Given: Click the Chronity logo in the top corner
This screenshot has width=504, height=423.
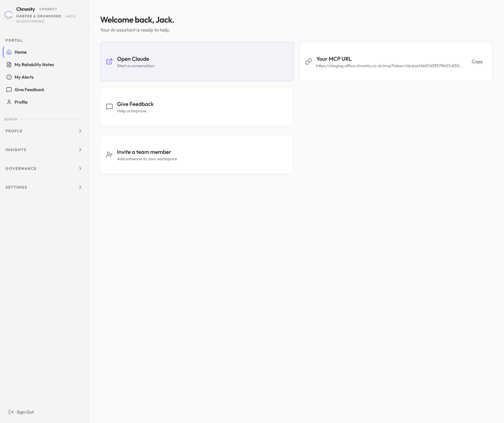Looking at the screenshot, I should (x=8, y=15).
